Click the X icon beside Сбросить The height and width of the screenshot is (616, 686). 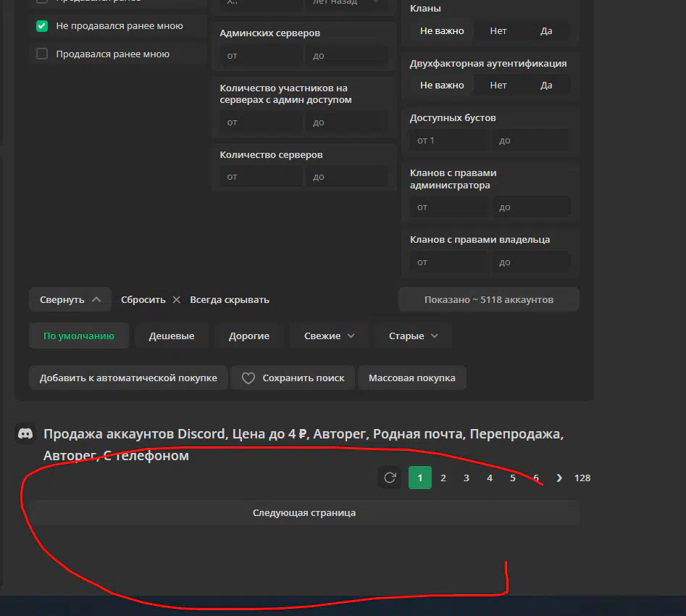click(176, 300)
